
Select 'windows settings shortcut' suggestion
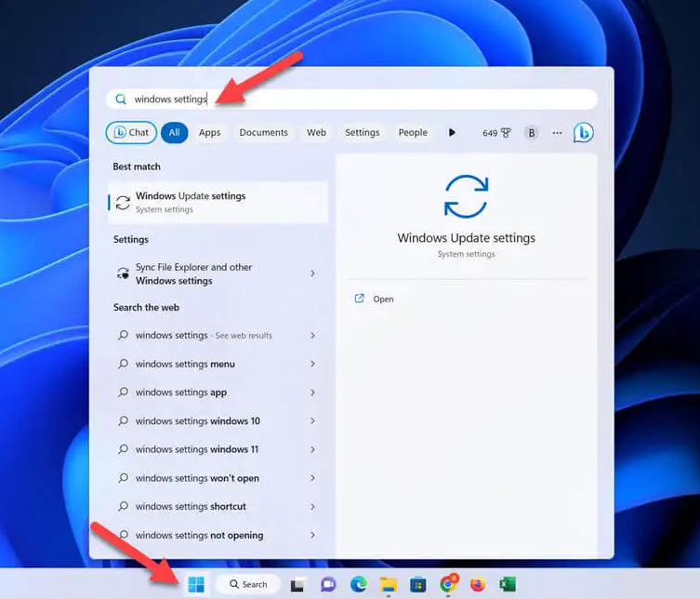[218, 507]
